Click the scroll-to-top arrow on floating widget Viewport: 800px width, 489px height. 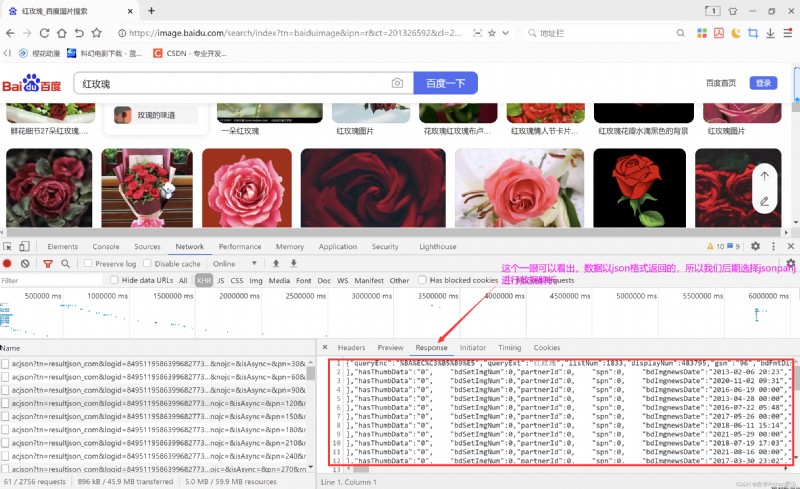point(764,176)
